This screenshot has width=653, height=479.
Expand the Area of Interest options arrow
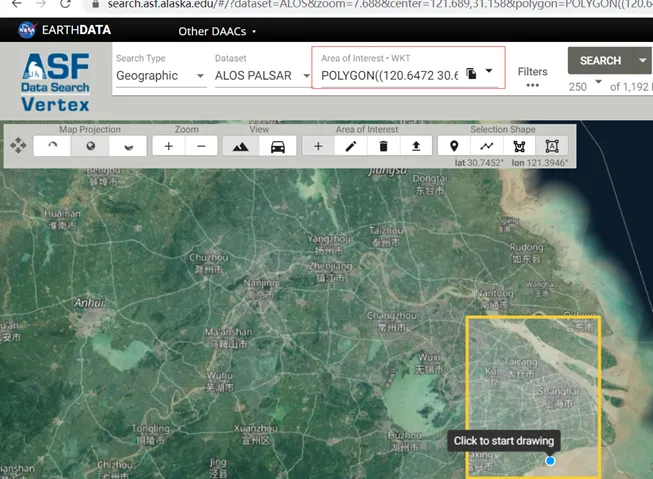[489, 72]
